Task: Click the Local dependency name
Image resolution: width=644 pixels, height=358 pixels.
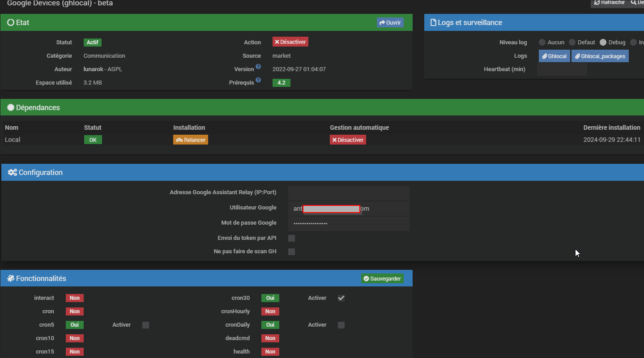Action: [13, 140]
